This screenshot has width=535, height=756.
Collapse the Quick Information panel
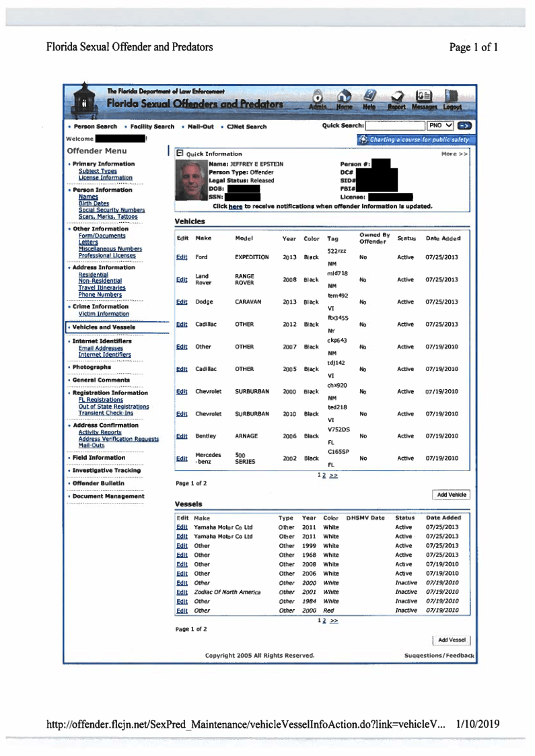tap(180, 153)
